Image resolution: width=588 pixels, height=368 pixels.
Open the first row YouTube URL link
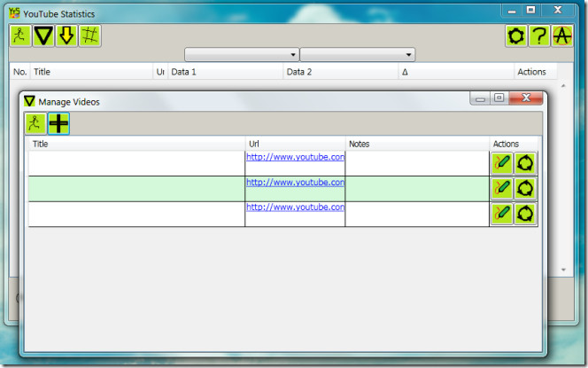point(295,157)
